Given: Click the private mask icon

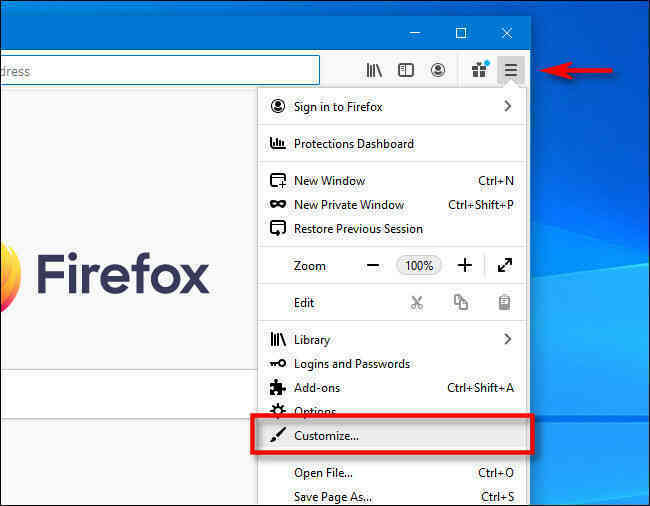Looking at the screenshot, I should [x=278, y=204].
